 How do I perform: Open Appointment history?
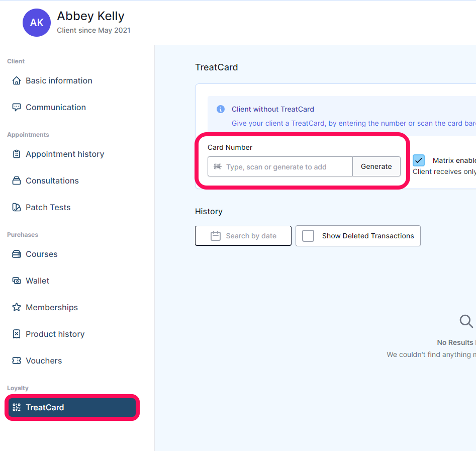pos(72,154)
